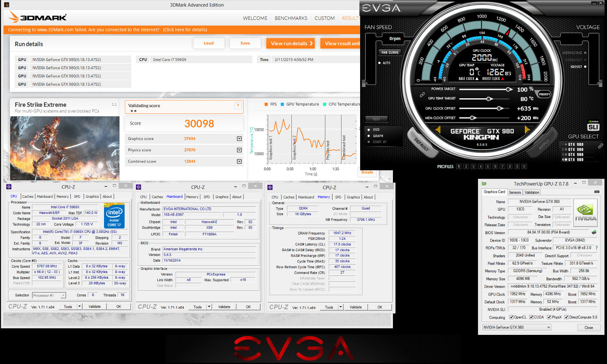Viewport: 607px width, 364px height.
Task: Switch to the Caches tab in the leftmost CPU-Z window
Action: (x=28, y=197)
